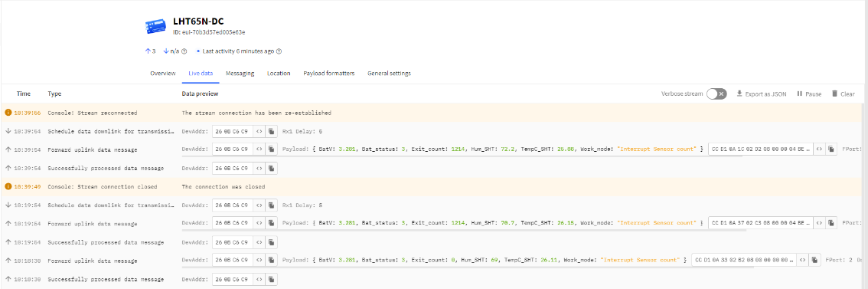Image resolution: width=868 pixels, height=289 pixels.
Task: Enable the Verbose stream switch
Action: pos(716,94)
